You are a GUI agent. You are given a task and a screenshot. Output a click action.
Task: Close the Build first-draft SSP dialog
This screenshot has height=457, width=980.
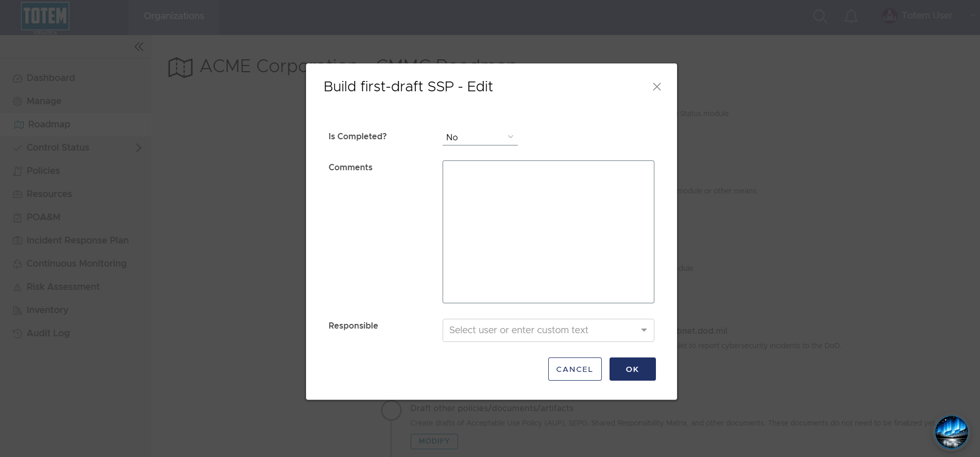coord(656,87)
